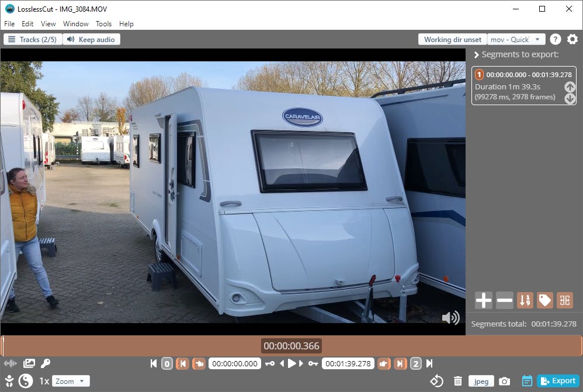Viewport: 583px width, 392px height.
Task: Capture a snapshot with camera icon
Action: pos(504,381)
